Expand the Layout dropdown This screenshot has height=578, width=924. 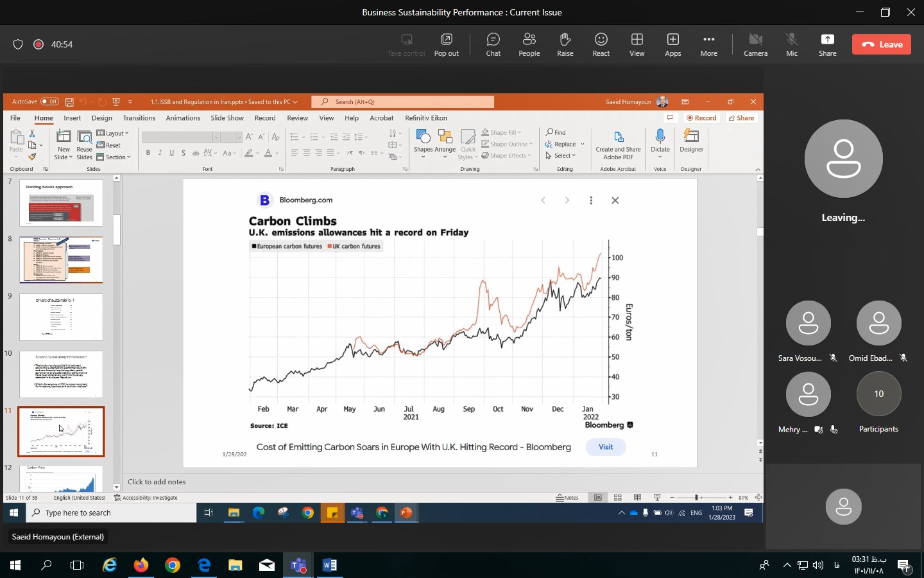[113, 133]
